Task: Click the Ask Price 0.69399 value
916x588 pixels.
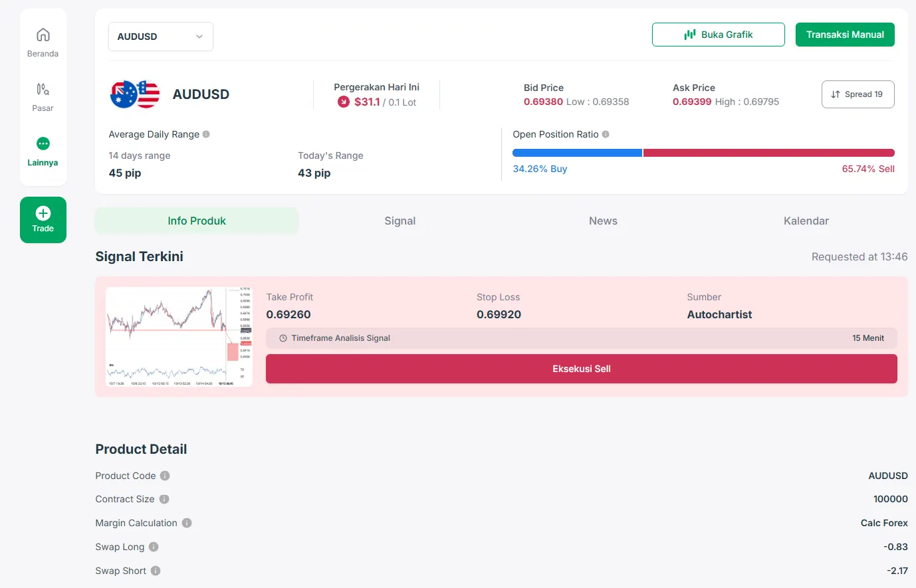Action: 692,102
